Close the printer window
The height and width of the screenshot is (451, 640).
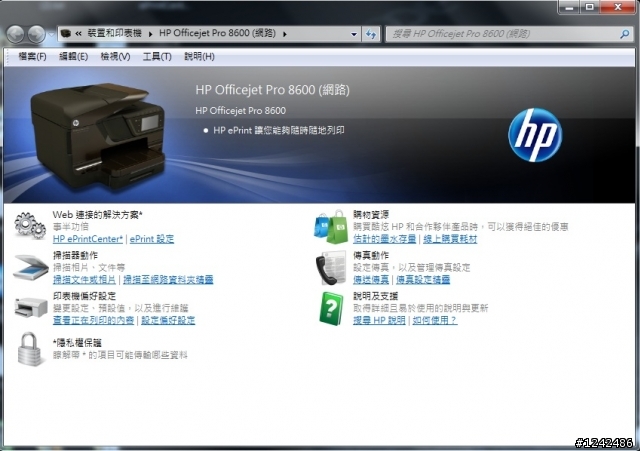[618, 7]
